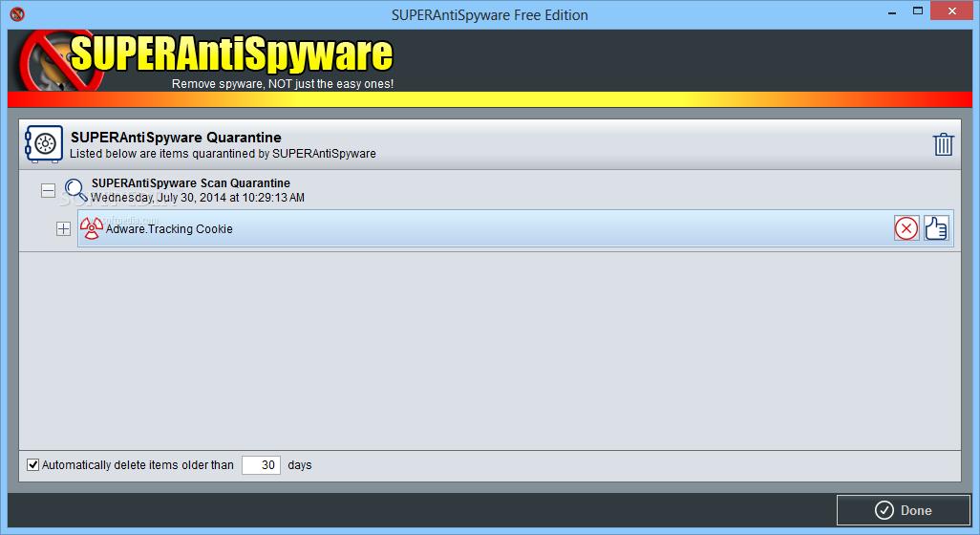Maximize the SUPERAntiSpyware window
Image resolution: width=980 pixels, height=535 pixels.
coord(918,11)
